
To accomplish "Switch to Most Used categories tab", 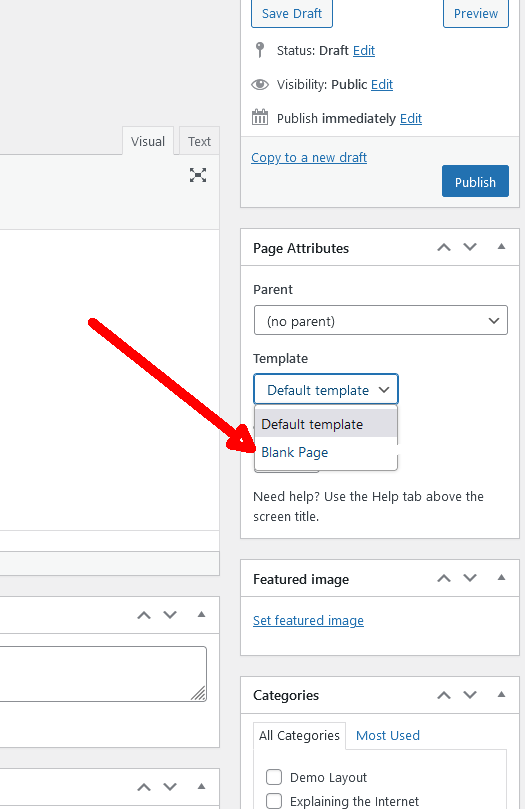I will click(x=388, y=735).
